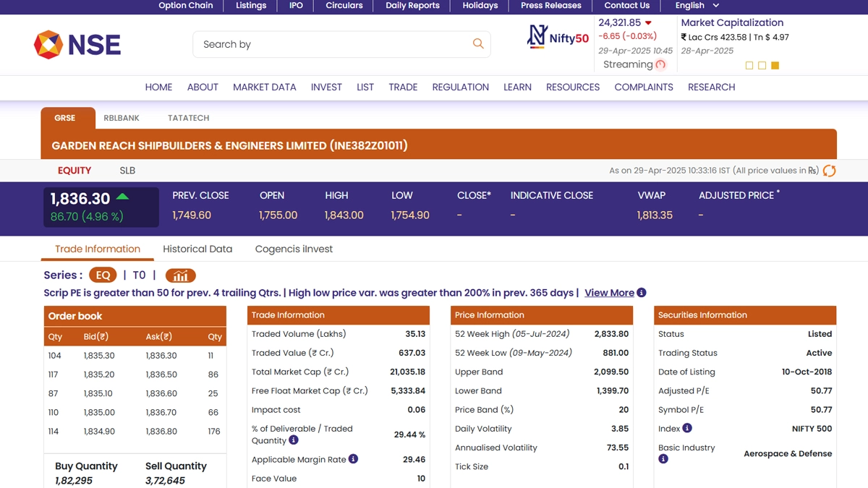This screenshot has height=488, width=868.
Task: Click the Streaming indicator icon
Action: pos(660,64)
